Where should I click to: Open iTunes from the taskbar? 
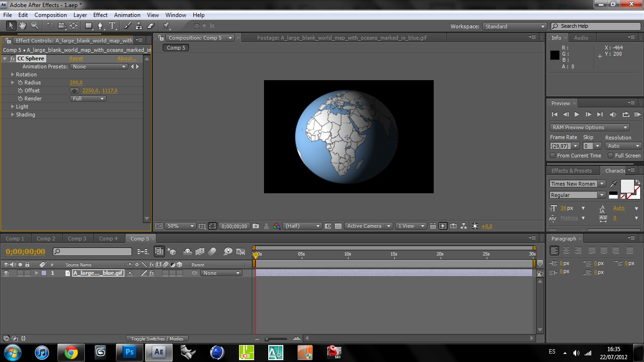coord(42,352)
